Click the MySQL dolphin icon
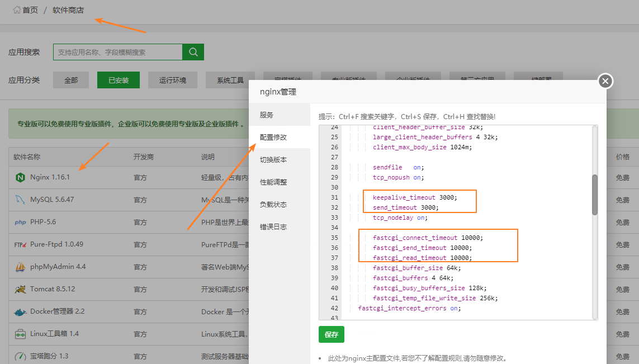639x364 pixels. (20, 200)
